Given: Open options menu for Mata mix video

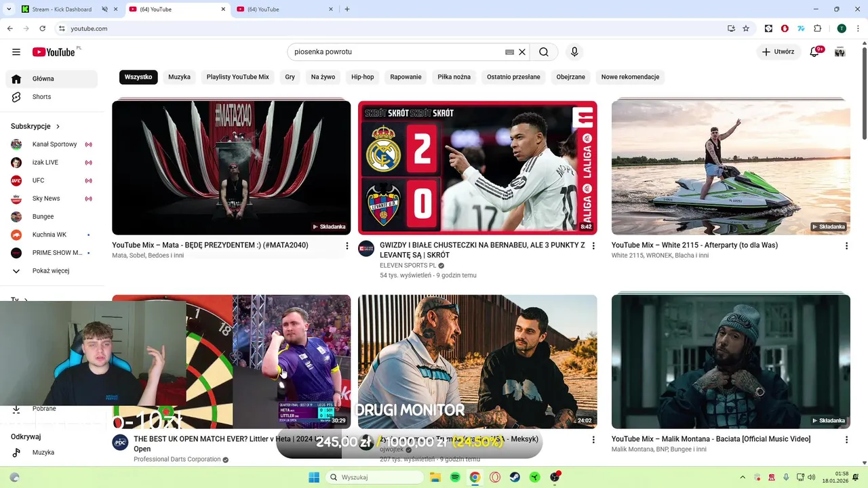Looking at the screenshot, I should point(347,246).
